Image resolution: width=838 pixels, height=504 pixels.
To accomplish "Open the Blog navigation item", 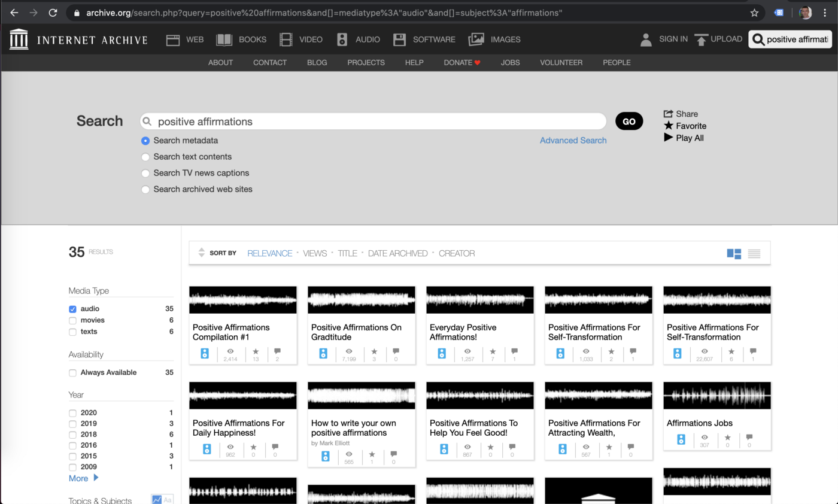I will coord(317,62).
